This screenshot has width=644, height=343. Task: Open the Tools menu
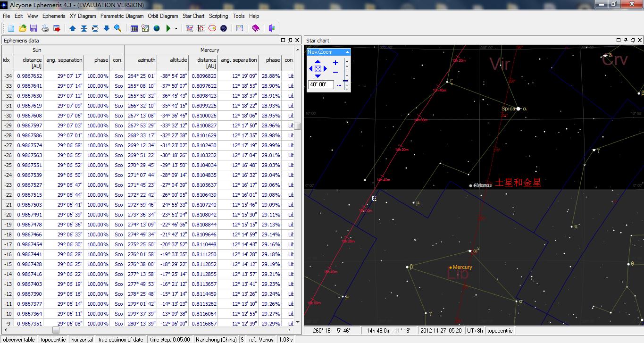pyautogui.click(x=239, y=16)
